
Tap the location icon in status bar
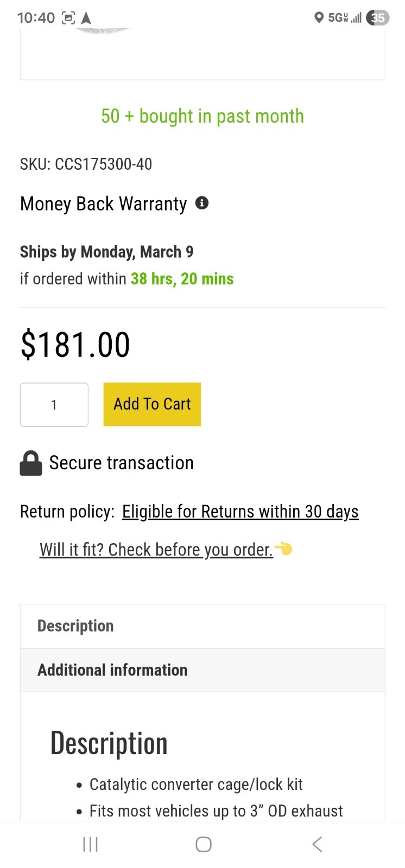click(319, 18)
